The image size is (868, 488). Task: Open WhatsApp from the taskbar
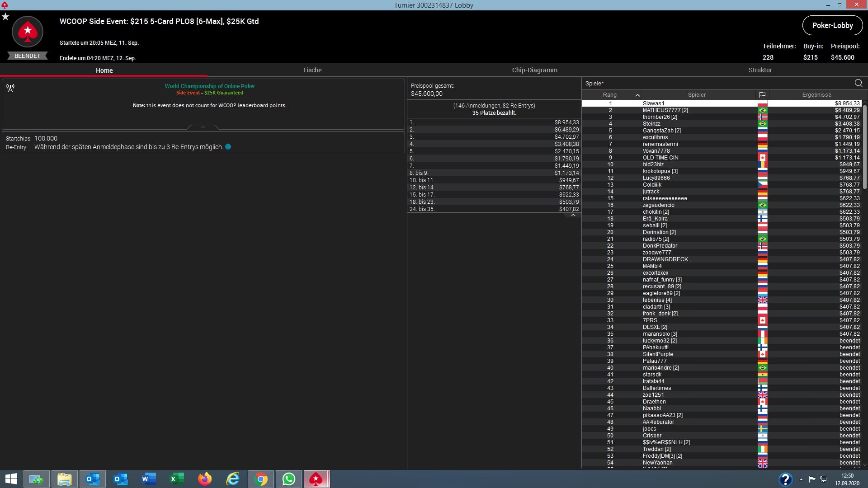point(288,479)
